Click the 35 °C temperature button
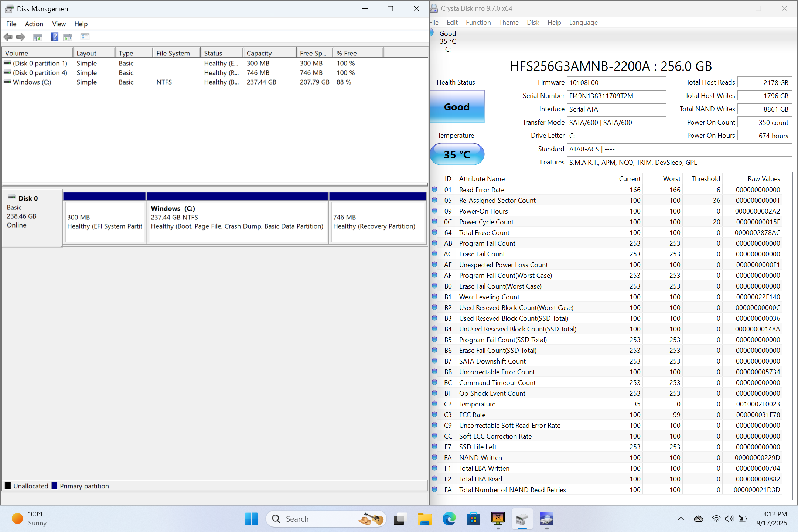This screenshot has height=532, width=798. coord(457,154)
